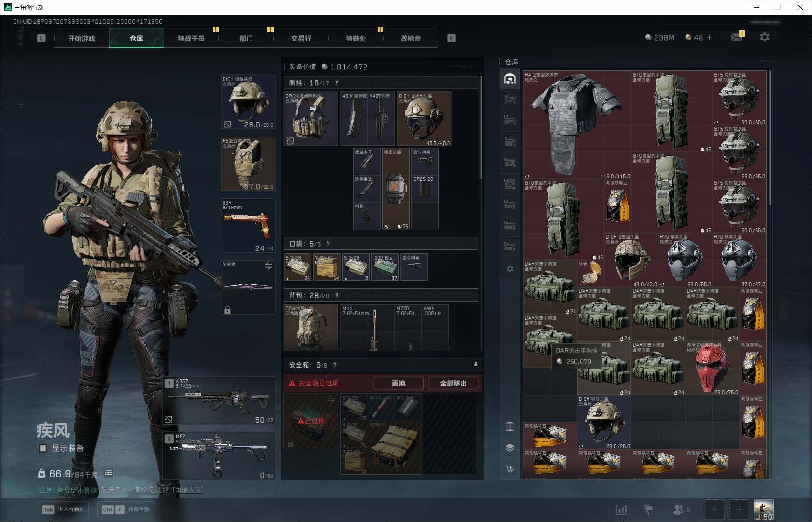Click the 全部移出 button

(453, 383)
